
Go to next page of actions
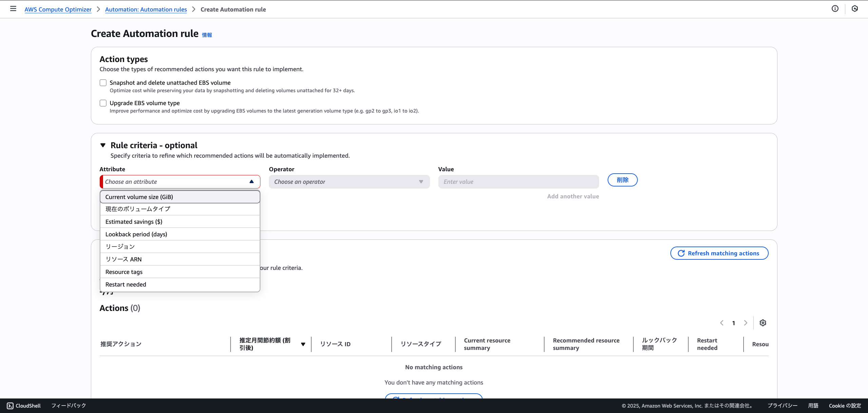746,323
